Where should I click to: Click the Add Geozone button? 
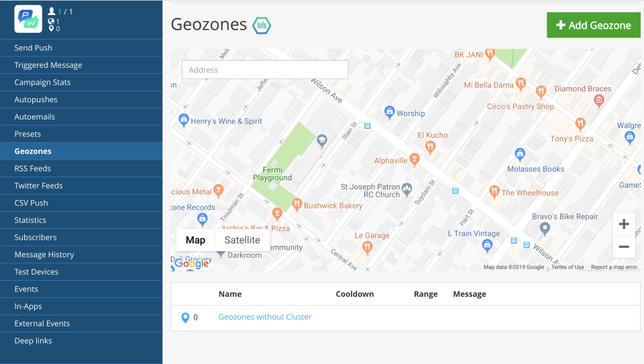point(594,25)
